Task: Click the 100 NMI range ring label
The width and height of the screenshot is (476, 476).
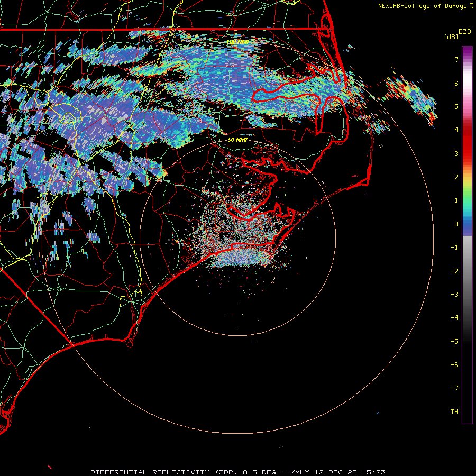Action: (x=237, y=42)
